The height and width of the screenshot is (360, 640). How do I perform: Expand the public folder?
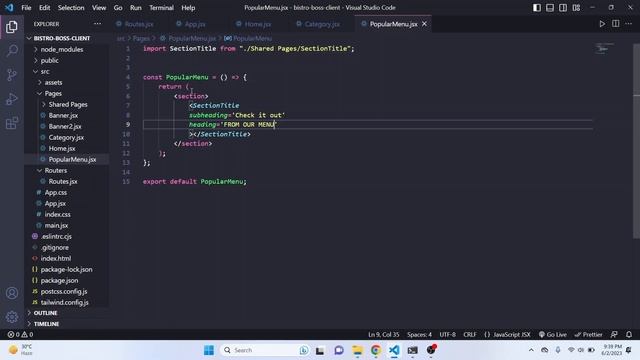pyautogui.click(x=49, y=60)
